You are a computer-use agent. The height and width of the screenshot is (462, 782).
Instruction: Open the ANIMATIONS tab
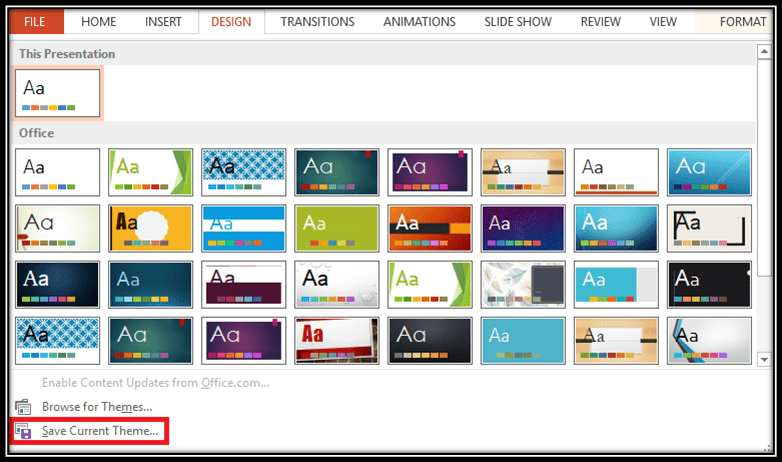coord(419,22)
